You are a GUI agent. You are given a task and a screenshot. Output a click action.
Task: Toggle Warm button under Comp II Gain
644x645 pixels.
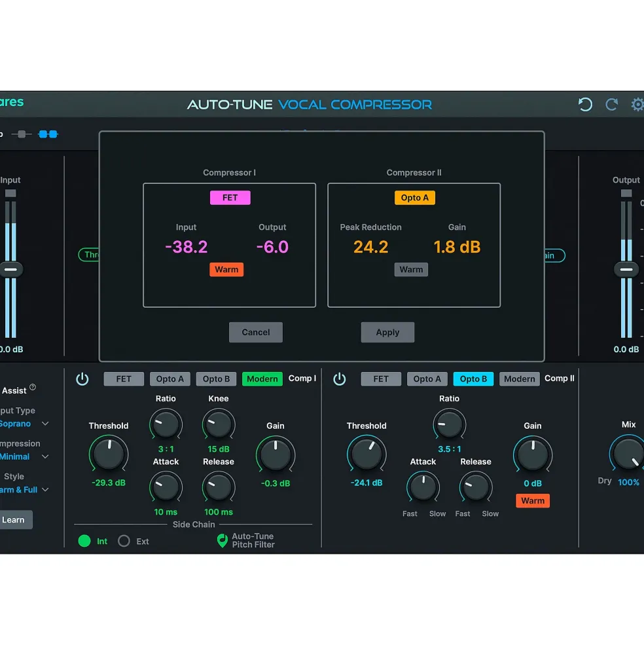tap(533, 501)
